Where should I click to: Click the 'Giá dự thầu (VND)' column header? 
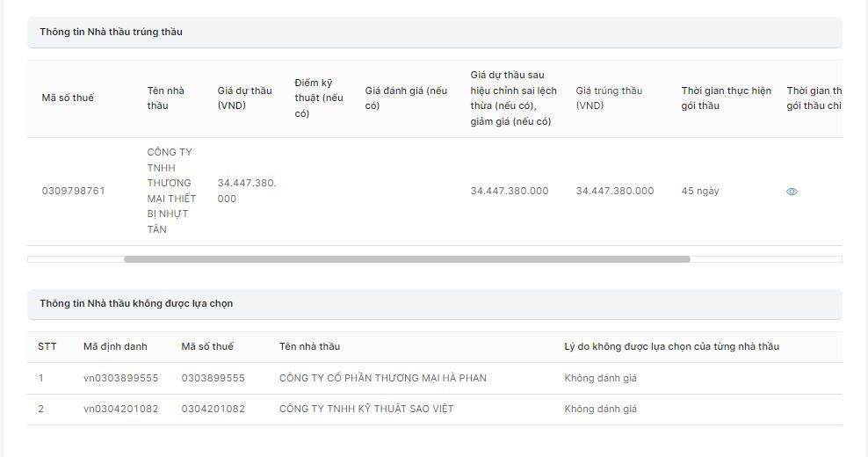click(244, 98)
